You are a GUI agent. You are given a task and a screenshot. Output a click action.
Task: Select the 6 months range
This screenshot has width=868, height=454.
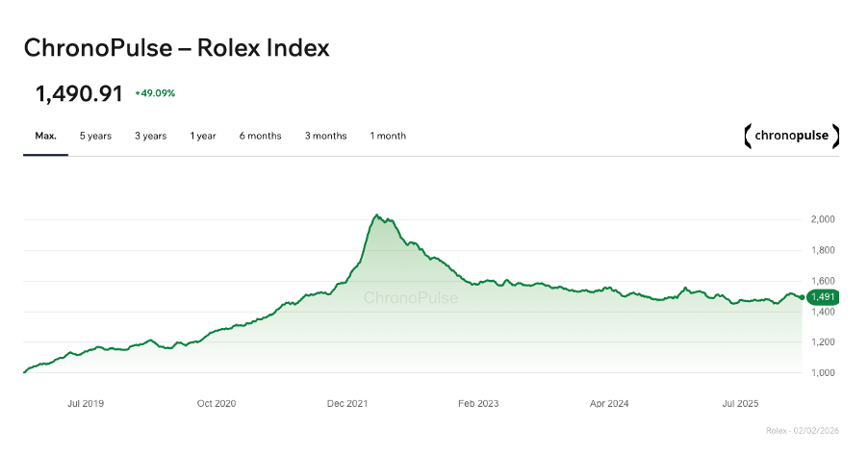pyautogui.click(x=260, y=136)
